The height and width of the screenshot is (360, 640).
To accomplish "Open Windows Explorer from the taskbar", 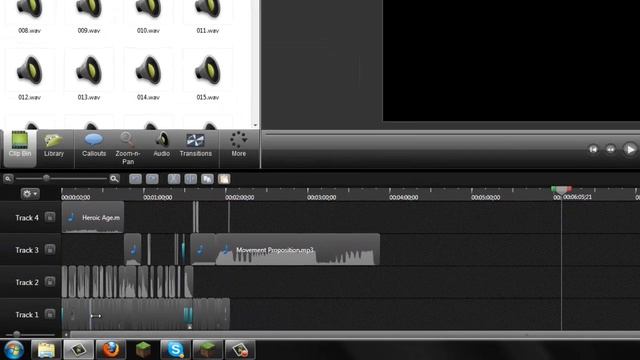I will tap(46, 350).
